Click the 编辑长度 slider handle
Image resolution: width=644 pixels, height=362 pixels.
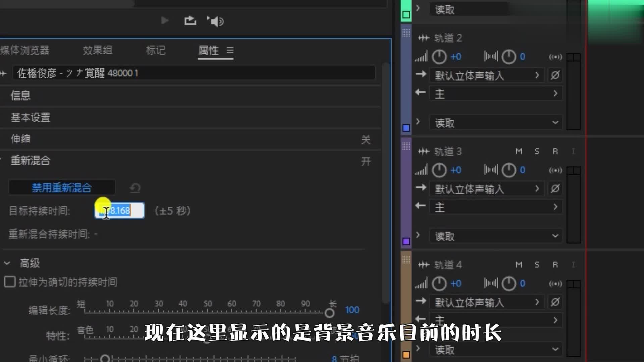click(x=329, y=313)
